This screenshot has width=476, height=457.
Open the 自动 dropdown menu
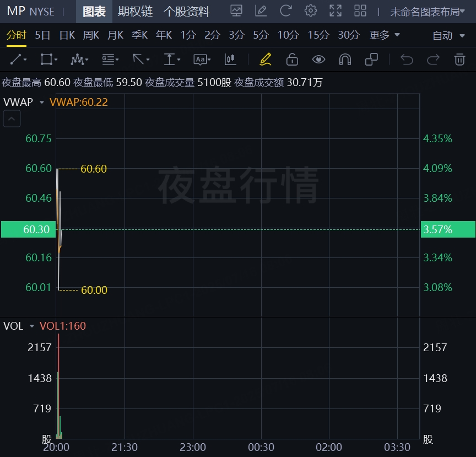tap(450, 36)
